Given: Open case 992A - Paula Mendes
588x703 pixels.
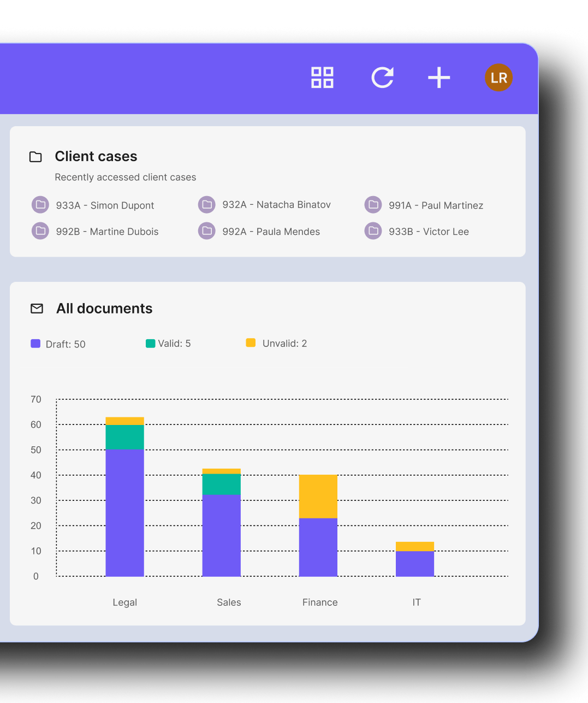Looking at the screenshot, I should point(271,232).
